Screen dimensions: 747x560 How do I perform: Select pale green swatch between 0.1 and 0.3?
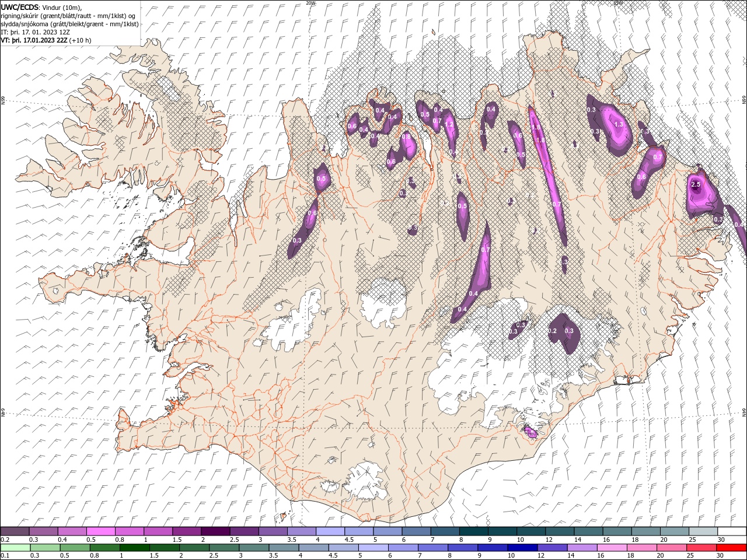15,548
